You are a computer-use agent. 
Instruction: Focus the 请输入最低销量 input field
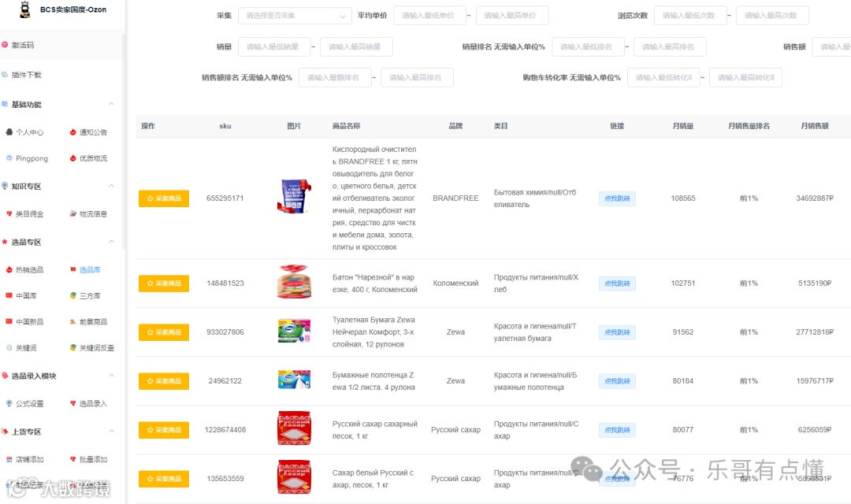click(274, 46)
